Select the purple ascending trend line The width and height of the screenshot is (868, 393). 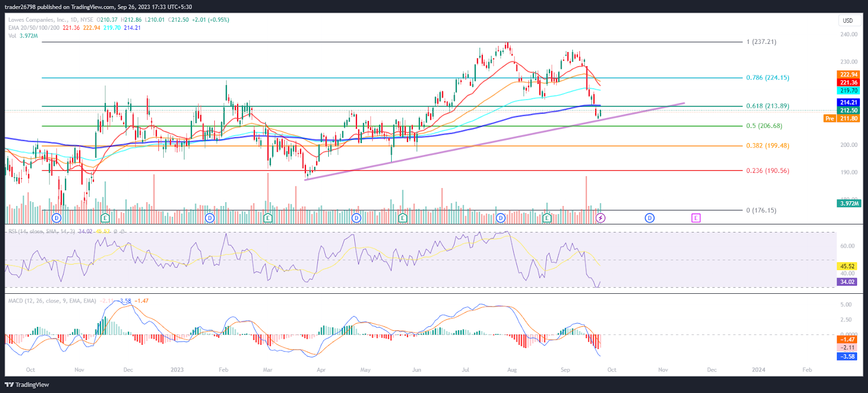(x=494, y=141)
